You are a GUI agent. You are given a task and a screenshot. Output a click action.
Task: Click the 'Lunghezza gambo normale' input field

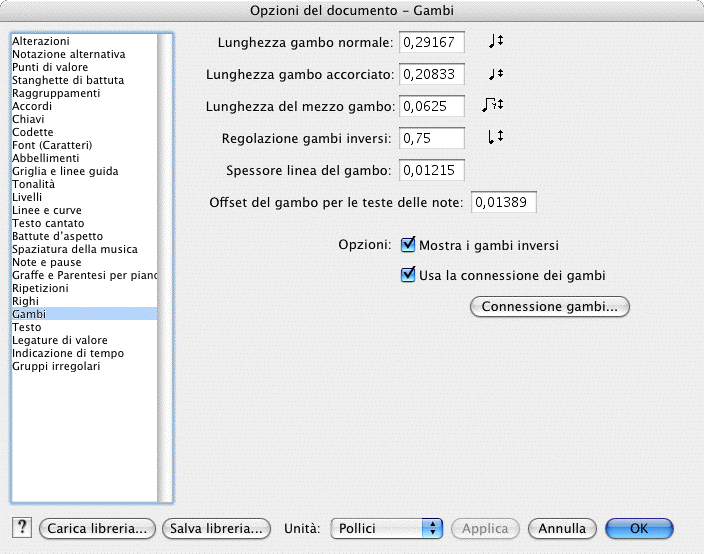(432, 42)
